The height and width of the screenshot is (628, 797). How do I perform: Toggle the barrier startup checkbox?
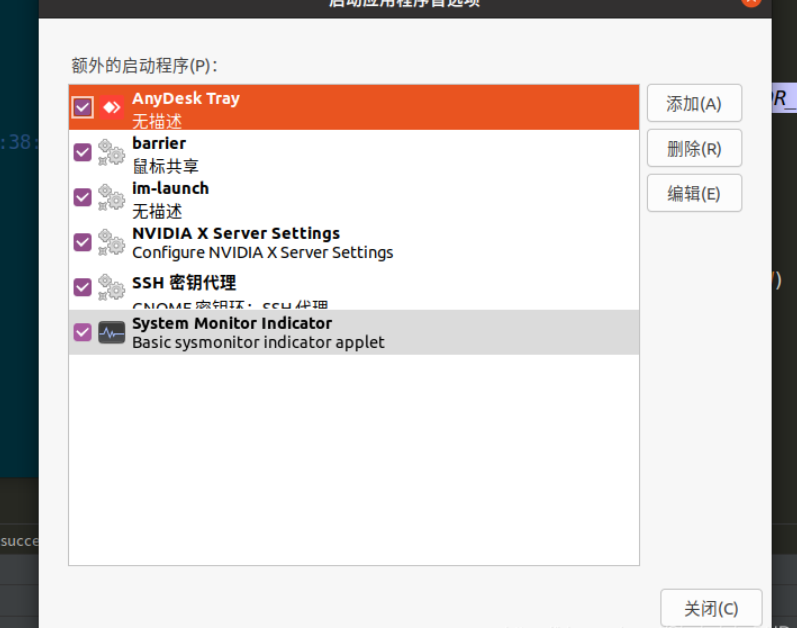[82, 152]
